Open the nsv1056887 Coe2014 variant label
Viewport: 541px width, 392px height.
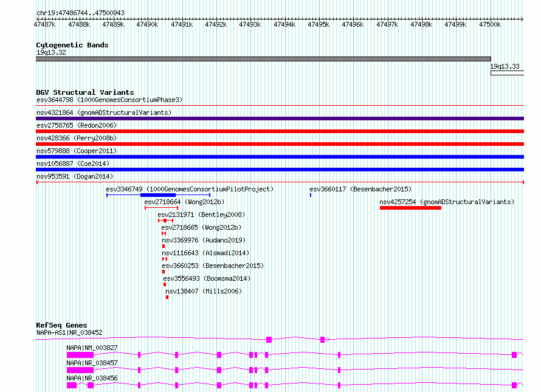(x=73, y=163)
